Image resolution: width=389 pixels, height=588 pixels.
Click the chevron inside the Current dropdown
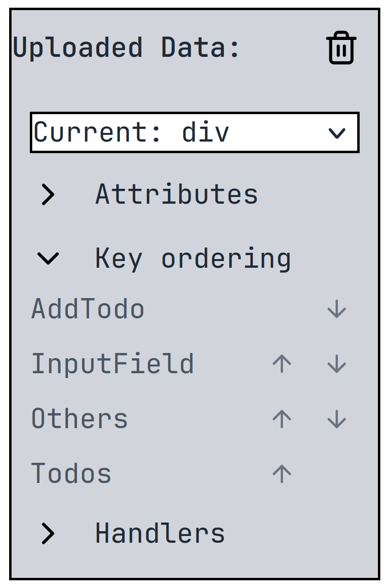click(337, 133)
